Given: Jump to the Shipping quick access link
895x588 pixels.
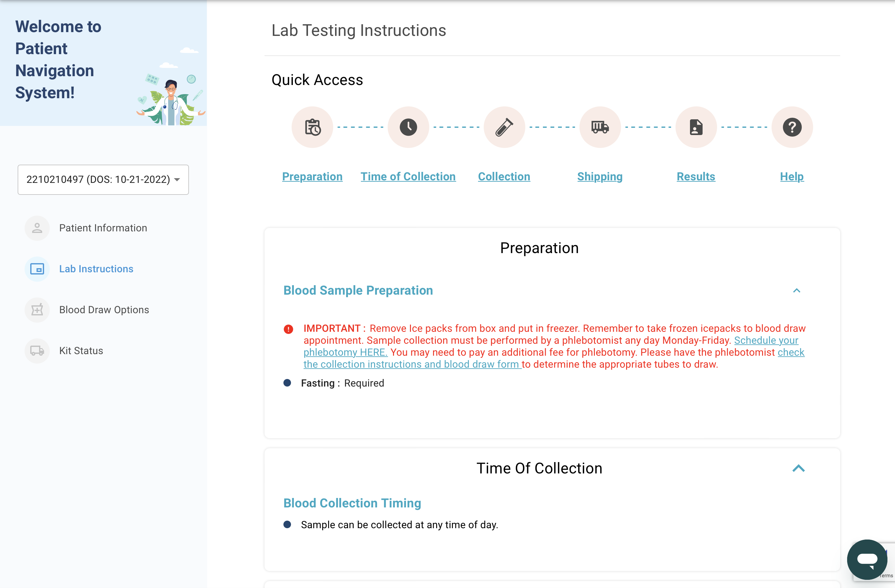Looking at the screenshot, I should [600, 177].
